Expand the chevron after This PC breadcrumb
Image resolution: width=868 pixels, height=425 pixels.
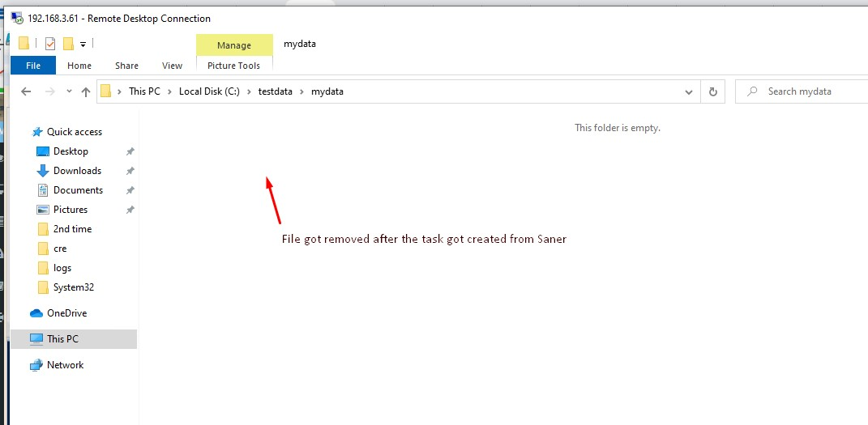170,91
